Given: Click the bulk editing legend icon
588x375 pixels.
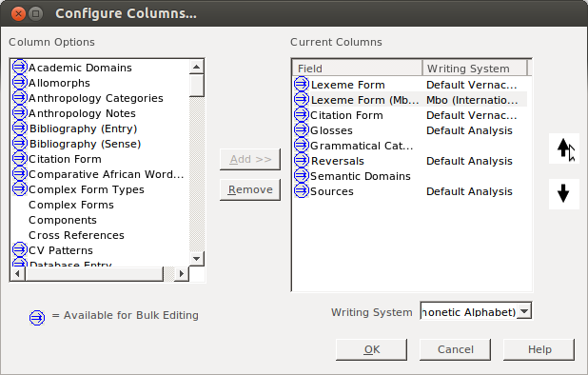Looking at the screenshot, I should pyautogui.click(x=37, y=318).
